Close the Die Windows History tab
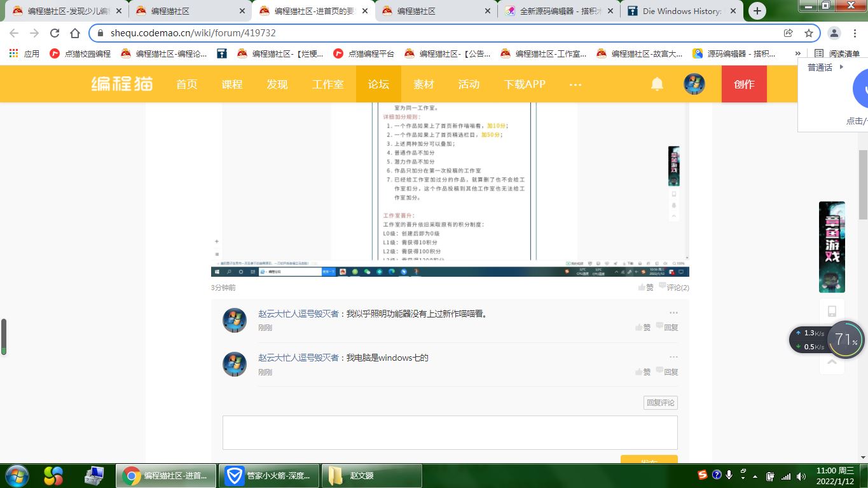Screen dimensions: 868x488 coord(733,11)
